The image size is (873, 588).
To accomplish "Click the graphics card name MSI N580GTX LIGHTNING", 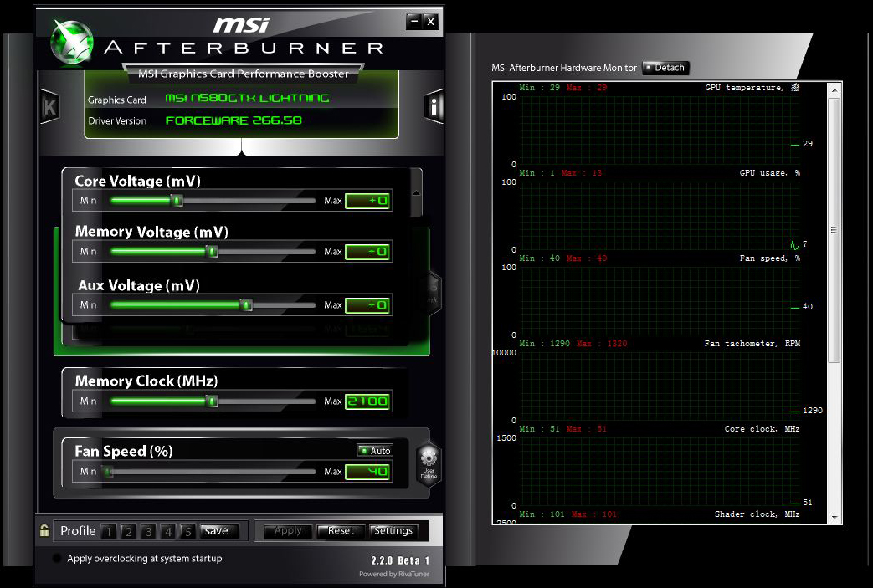I will [247, 99].
